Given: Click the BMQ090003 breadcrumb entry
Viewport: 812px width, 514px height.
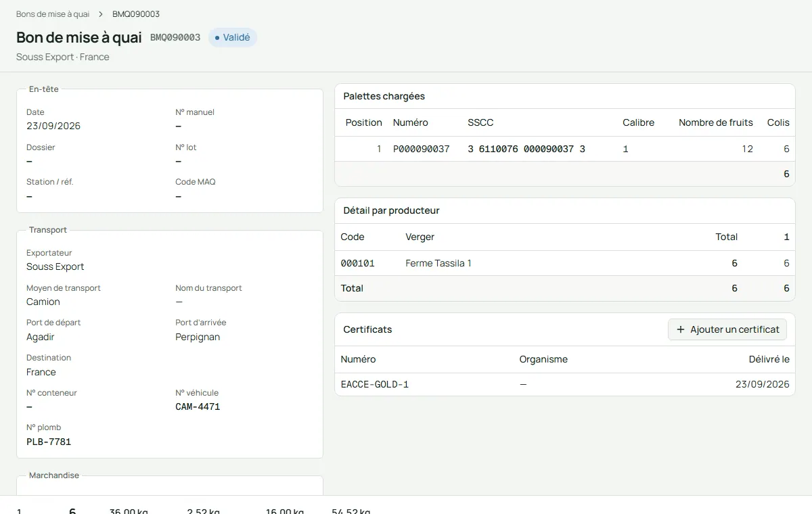Looking at the screenshot, I should point(136,14).
